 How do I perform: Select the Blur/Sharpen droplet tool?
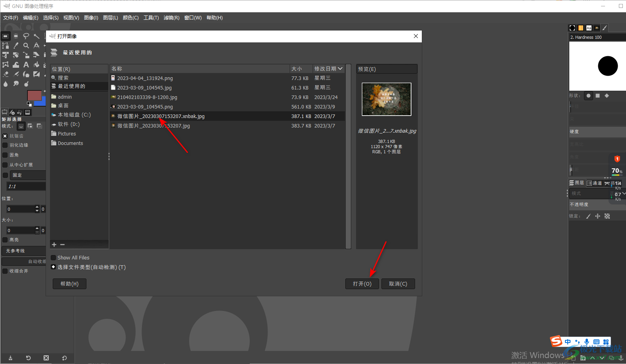[5, 84]
